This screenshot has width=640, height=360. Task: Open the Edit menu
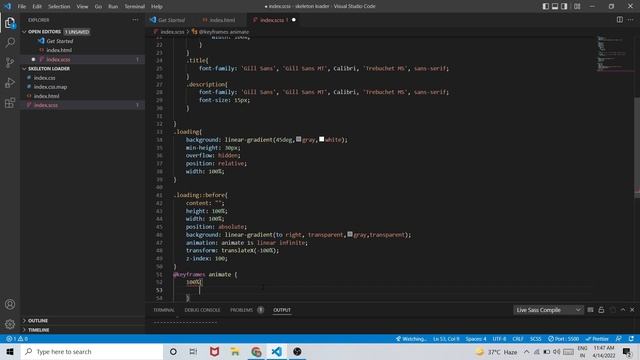pos(37,6)
